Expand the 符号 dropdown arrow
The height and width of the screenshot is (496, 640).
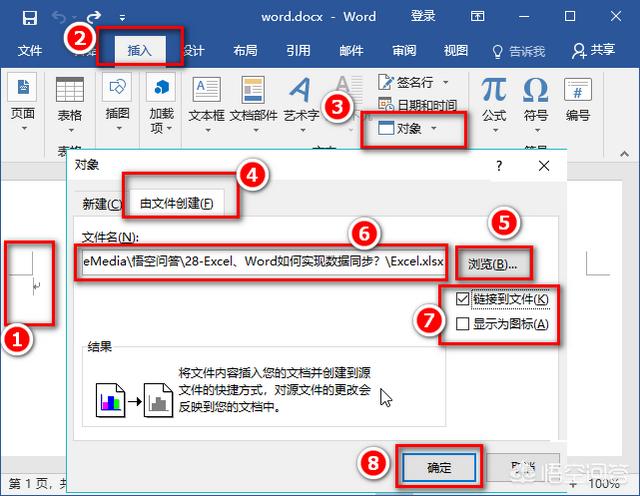(x=538, y=130)
